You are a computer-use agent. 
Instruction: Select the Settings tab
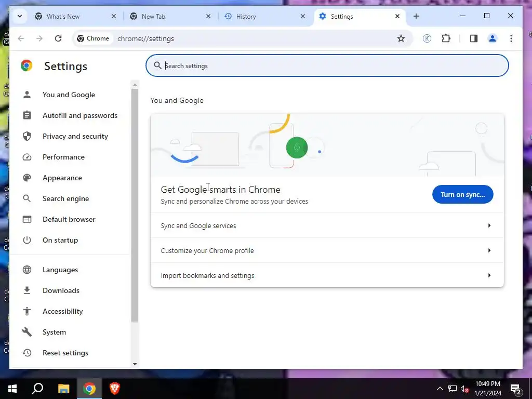click(361, 16)
